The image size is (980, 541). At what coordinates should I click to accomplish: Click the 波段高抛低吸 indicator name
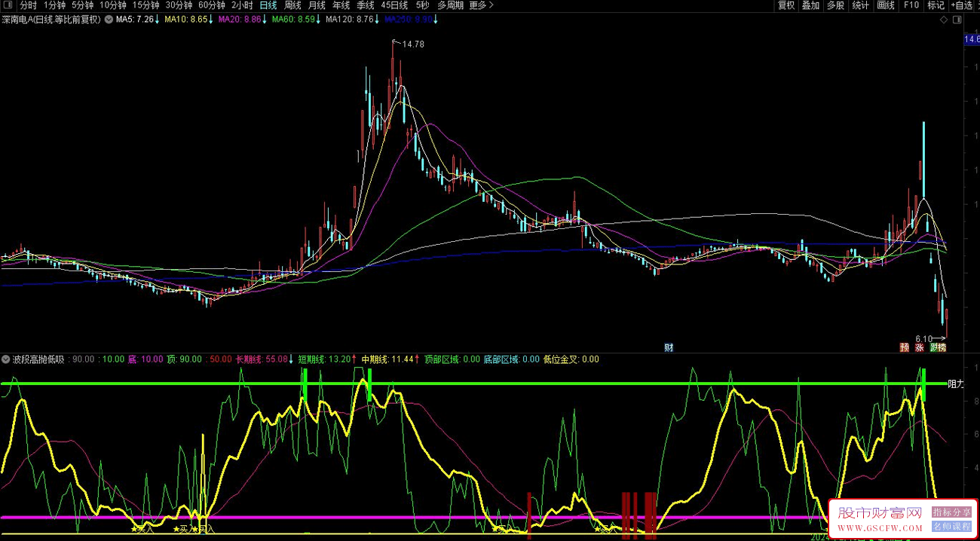pos(38,359)
